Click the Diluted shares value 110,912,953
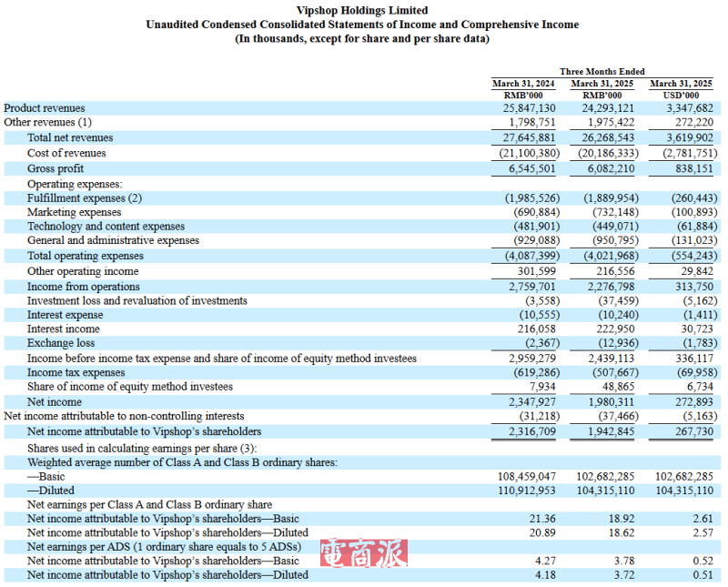Image resolution: width=728 pixels, height=587 pixels. [527, 491]
